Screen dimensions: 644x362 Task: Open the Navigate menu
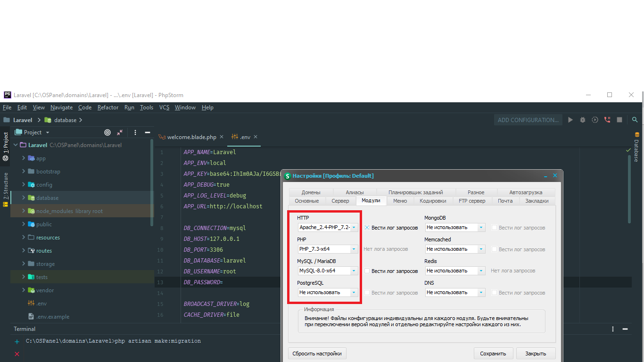click(61, 107)
